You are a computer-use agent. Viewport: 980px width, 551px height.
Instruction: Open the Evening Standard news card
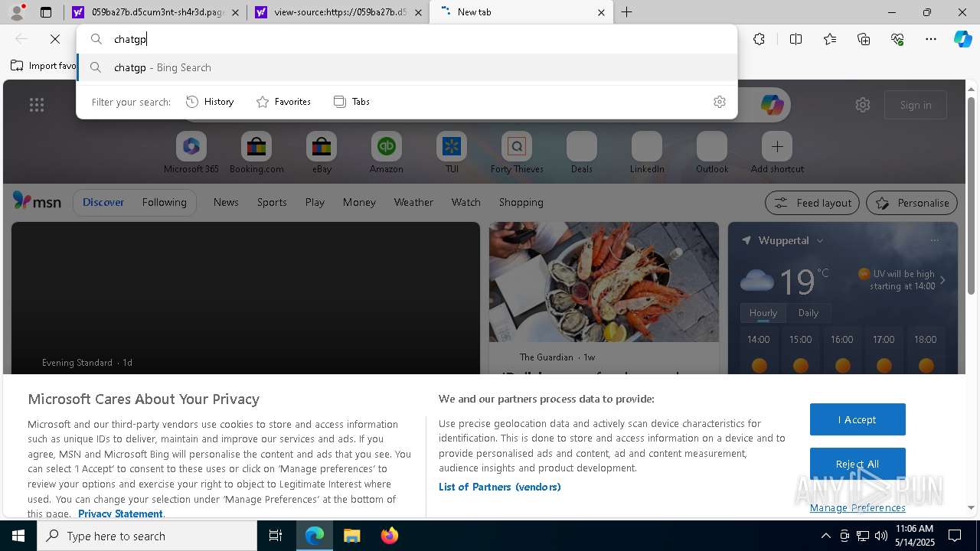click(246, 298)
